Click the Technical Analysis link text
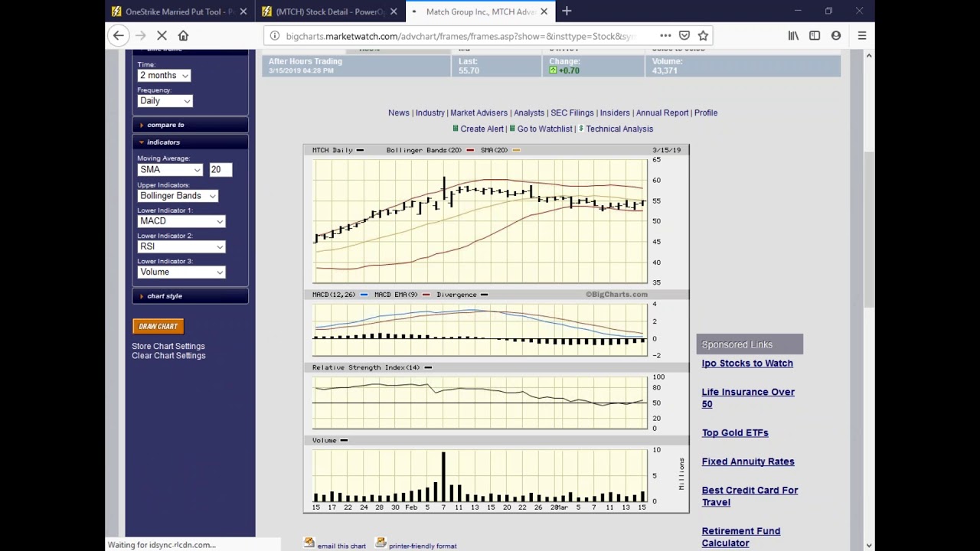The image size is (980, 551). (x=619, y=129)
